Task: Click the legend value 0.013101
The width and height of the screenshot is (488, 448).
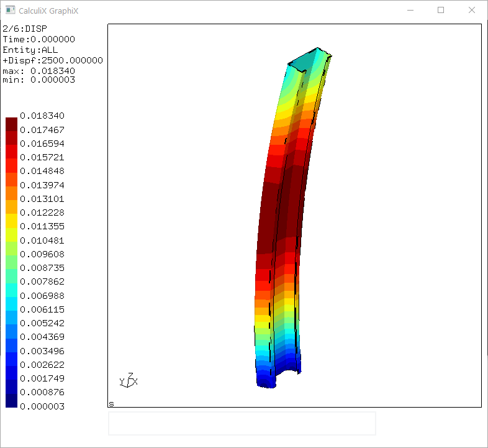Action: 42,199
